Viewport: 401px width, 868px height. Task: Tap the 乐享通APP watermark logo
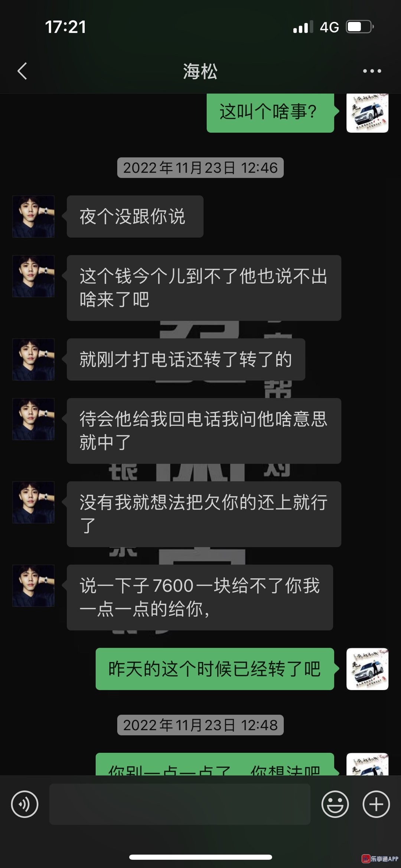[380, 858]
